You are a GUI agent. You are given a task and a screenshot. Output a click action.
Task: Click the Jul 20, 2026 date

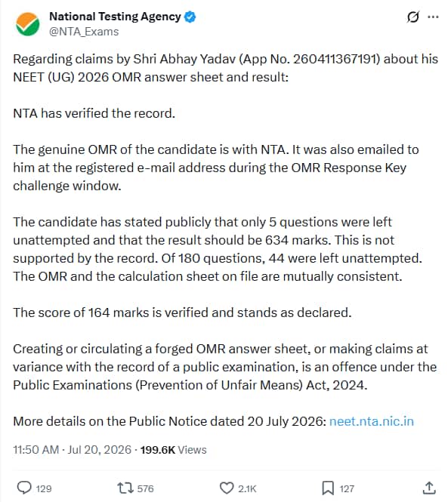(99, 449)
